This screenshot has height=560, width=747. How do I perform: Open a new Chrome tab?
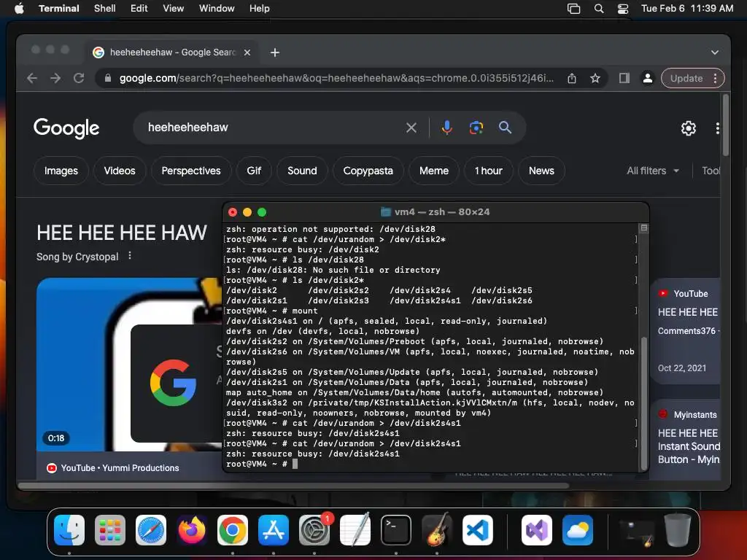[275, 52]
